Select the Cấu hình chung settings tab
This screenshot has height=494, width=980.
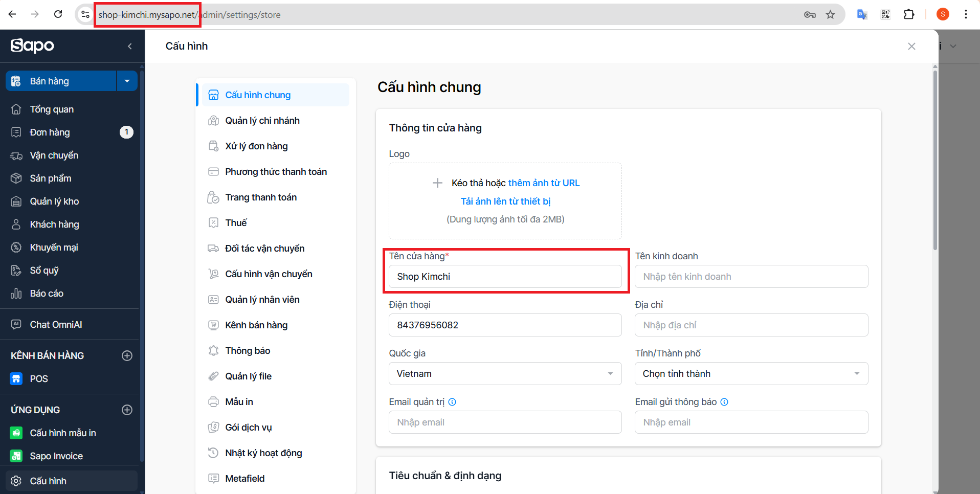coord(275,95)
